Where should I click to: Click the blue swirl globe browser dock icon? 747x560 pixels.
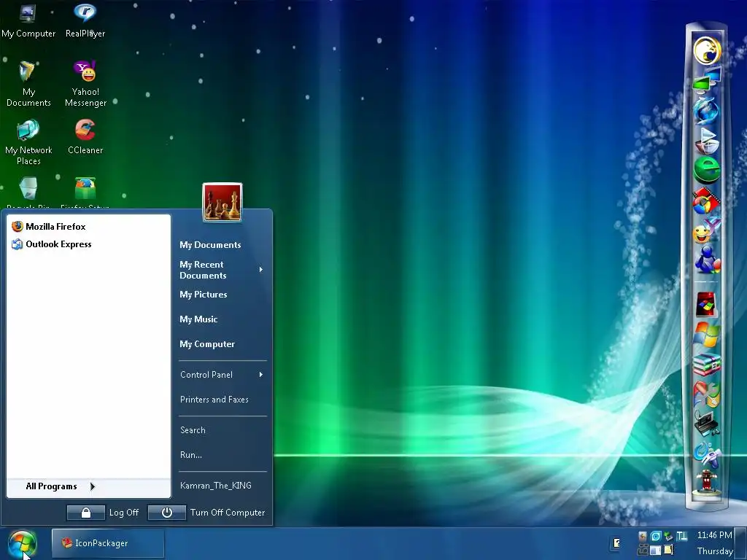point(707,111)
